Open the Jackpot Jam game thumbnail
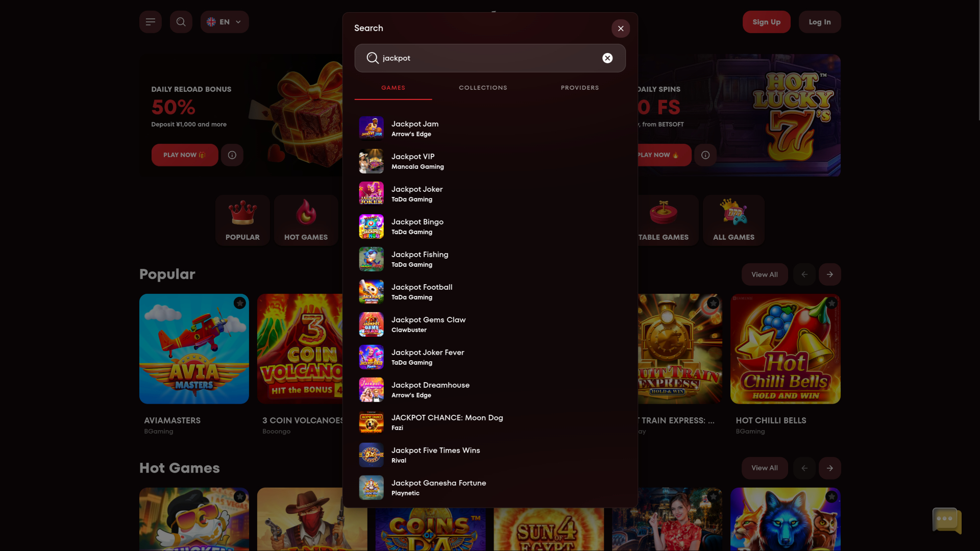This screenshot has width=980, height=551. (x=371, y=129)
